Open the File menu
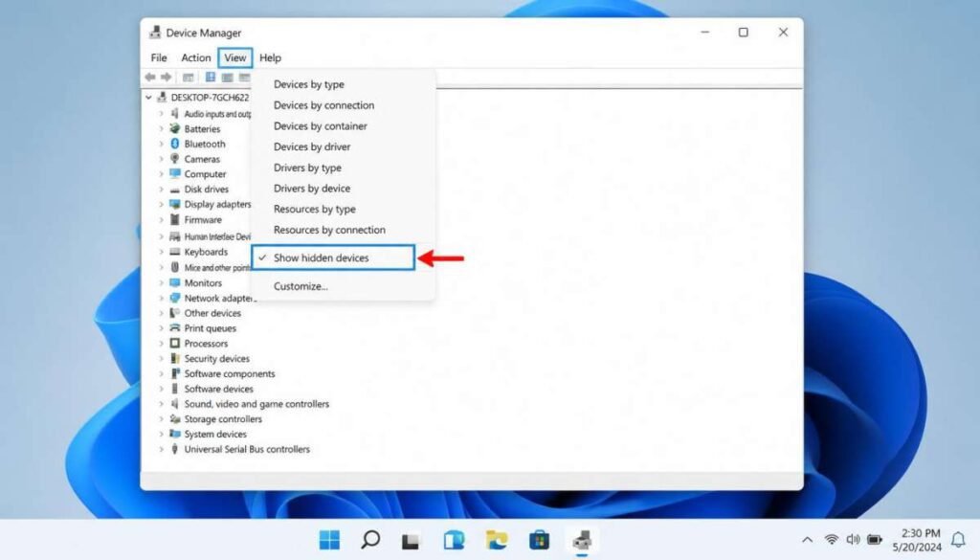Viewport: 980px width, 560px height. coord(159,57)
